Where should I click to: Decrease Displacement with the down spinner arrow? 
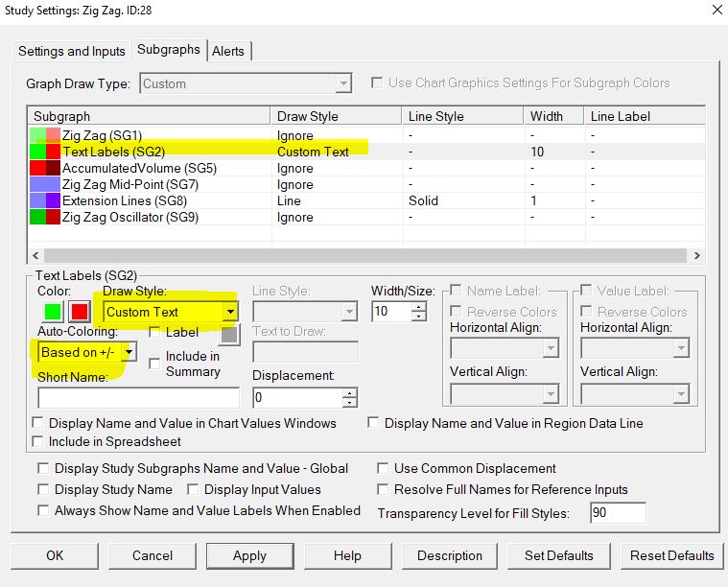(x=349, y=403)
